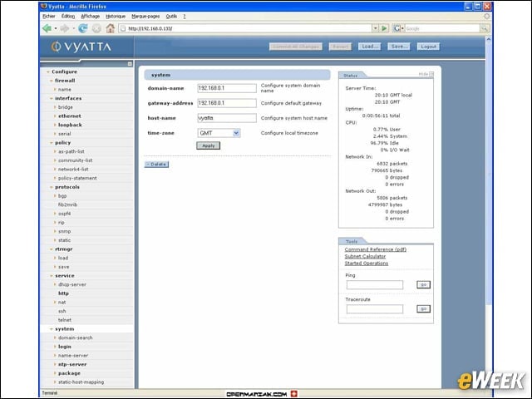Select login under system

pyautogui.click(x=65, y=347)
